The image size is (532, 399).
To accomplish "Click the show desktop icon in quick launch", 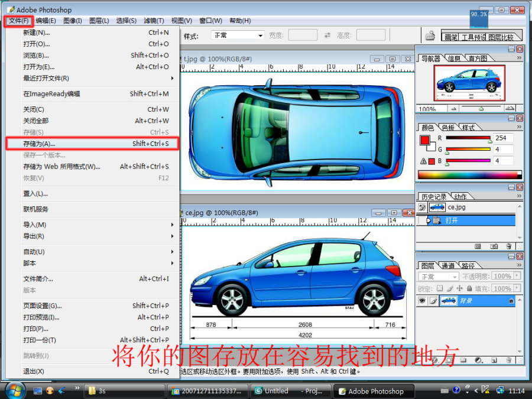I will pyautogui.click(x=38, y=391).
